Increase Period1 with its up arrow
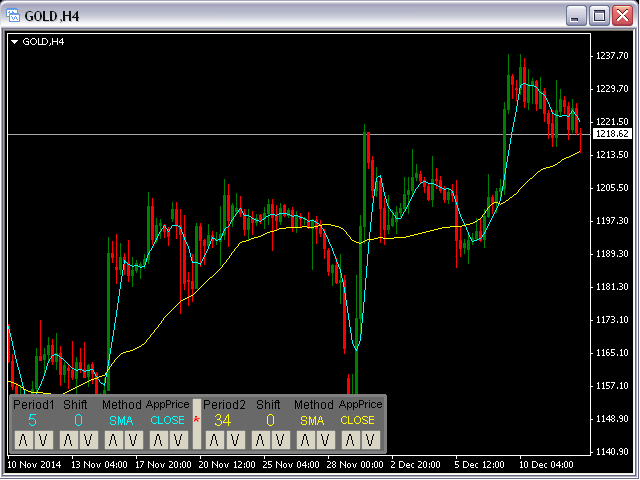Image resolution: width=640 pixels, height=480 pixels. (23, 439)
